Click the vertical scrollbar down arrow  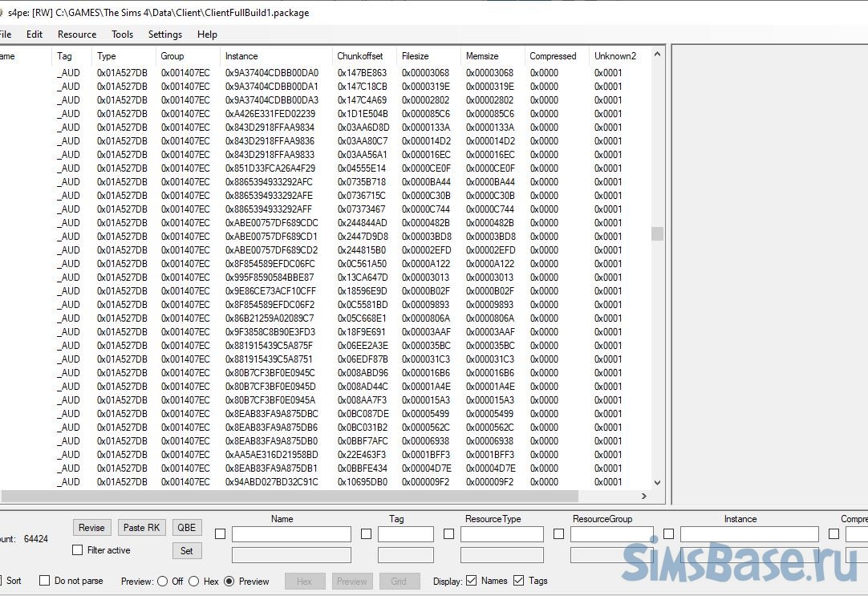(x=658, y=483)
